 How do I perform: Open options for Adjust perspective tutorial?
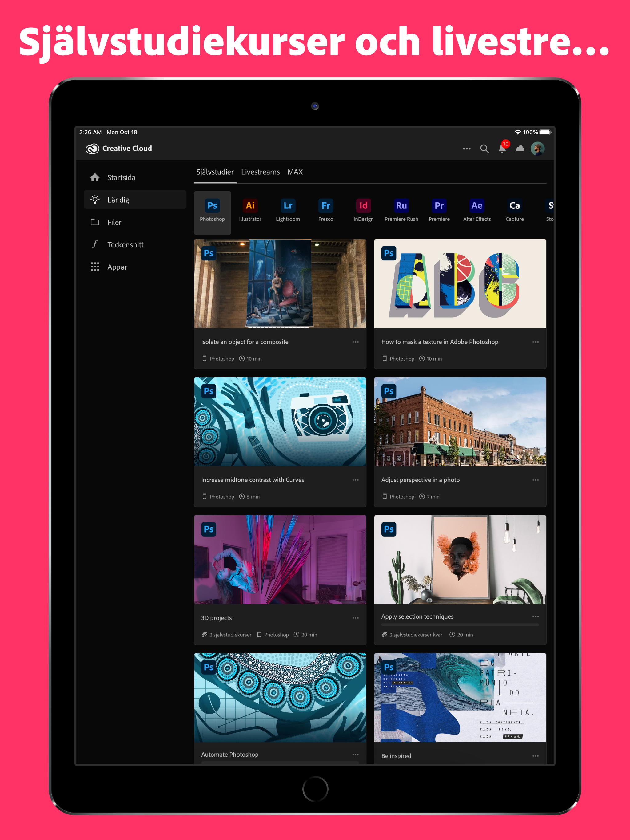(535, 480)
